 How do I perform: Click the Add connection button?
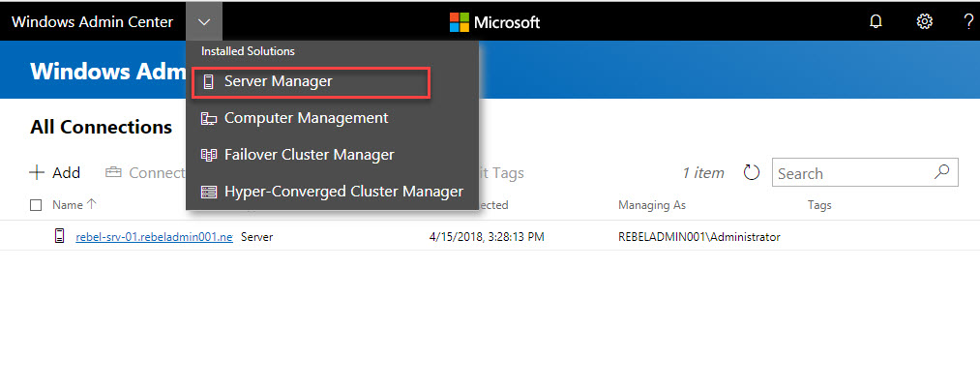click(55, 173)
